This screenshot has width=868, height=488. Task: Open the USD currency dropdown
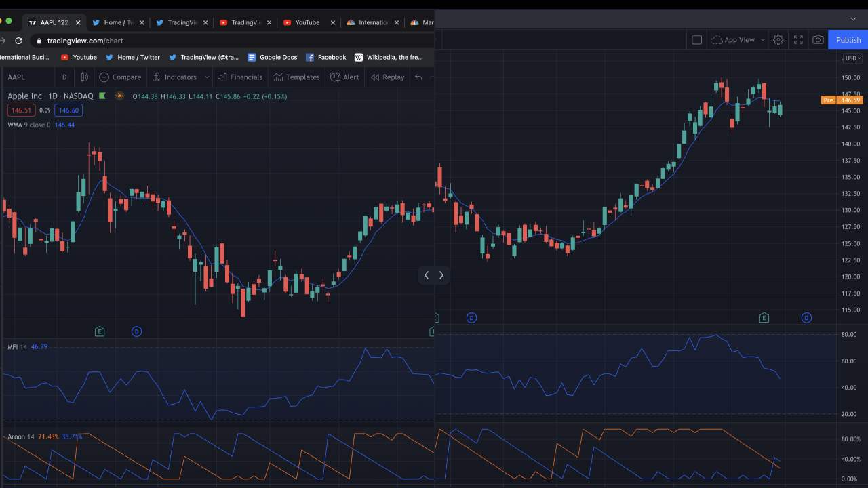click(x=852, y=58)
